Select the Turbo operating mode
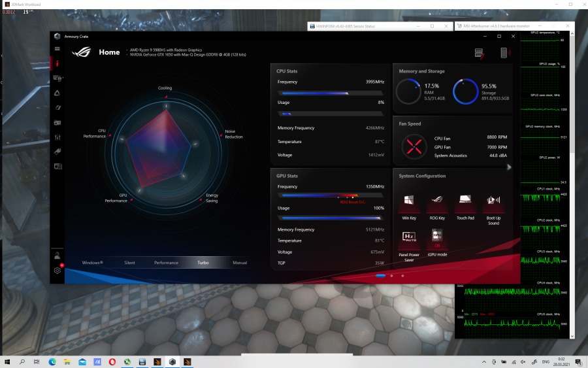The image size is (588, 368). click(203, 263)
